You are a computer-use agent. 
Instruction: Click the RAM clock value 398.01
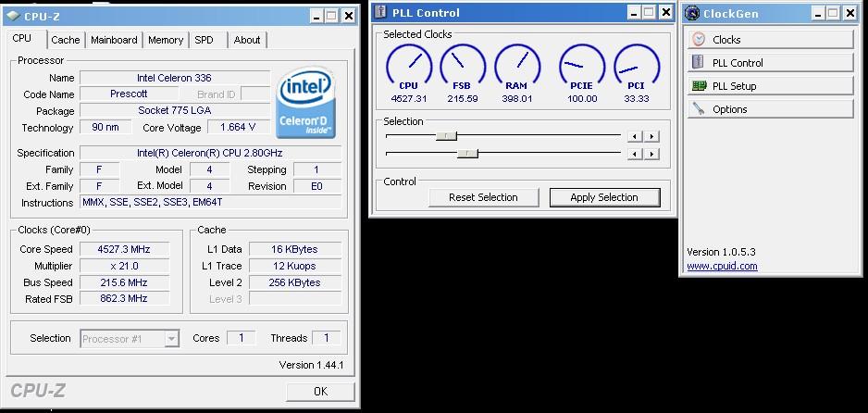[x=517, y=98]
